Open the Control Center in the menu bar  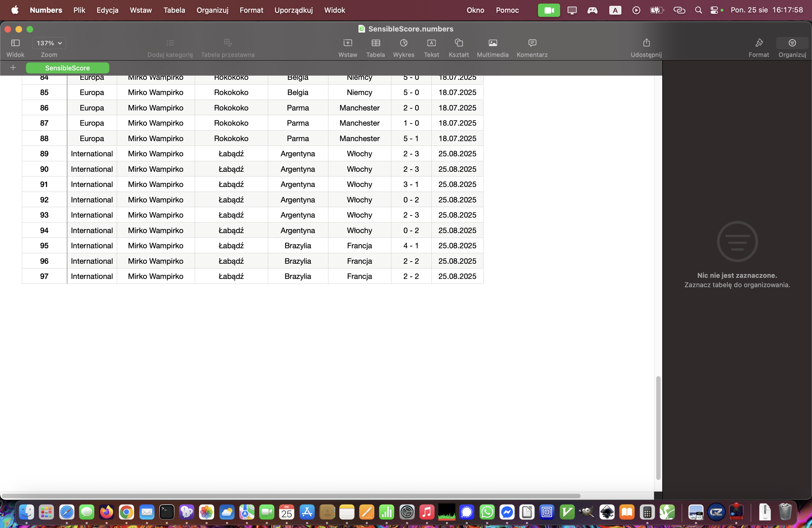click(x=714, y=10)
